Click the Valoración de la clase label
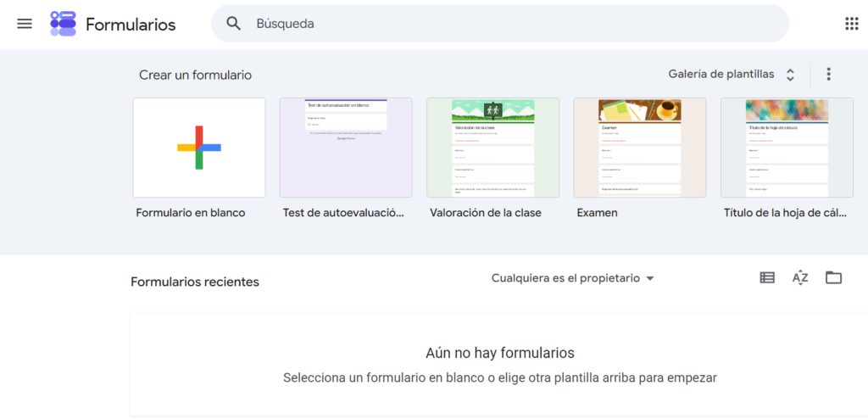868x419 pixels. click(x=486, y=213)
